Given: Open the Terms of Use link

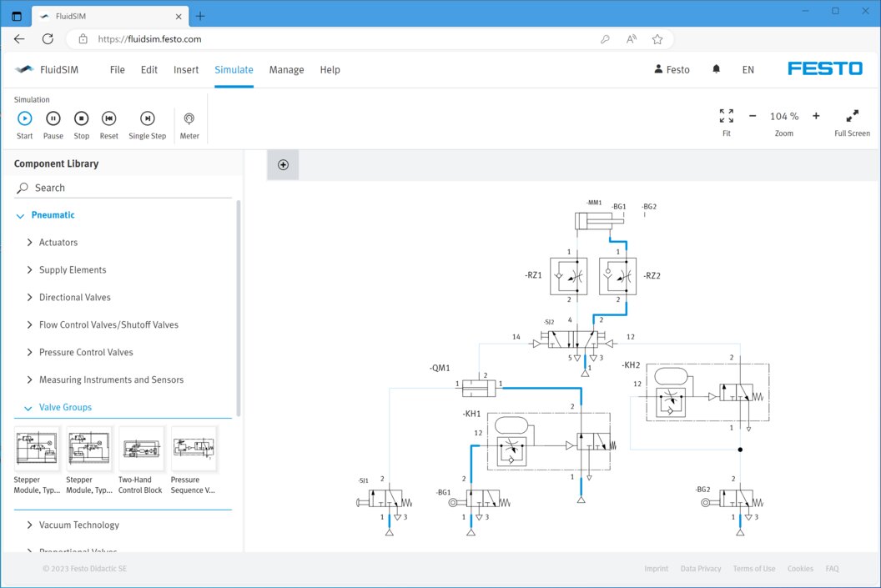Looking at the screenshot, I should tap(754, 568).
